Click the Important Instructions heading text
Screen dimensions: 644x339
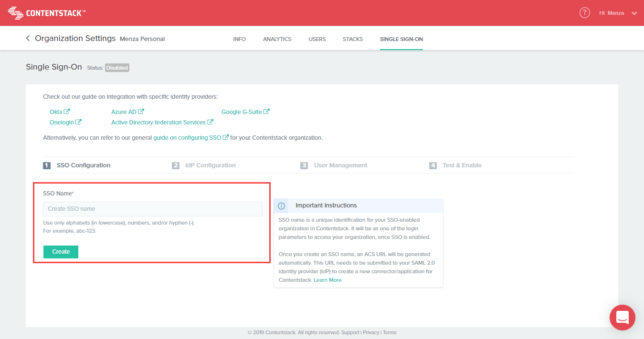(326, 205)
